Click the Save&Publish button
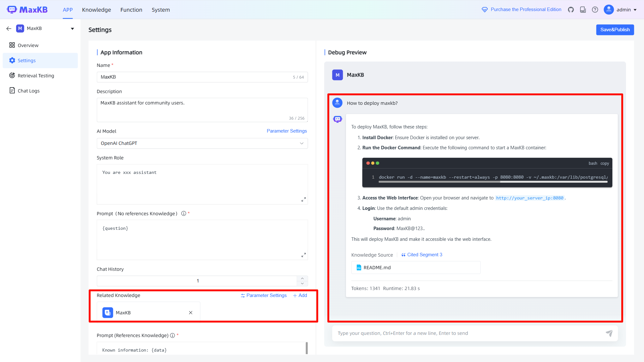Screen dimensions: 644x362 coord(615,30)
